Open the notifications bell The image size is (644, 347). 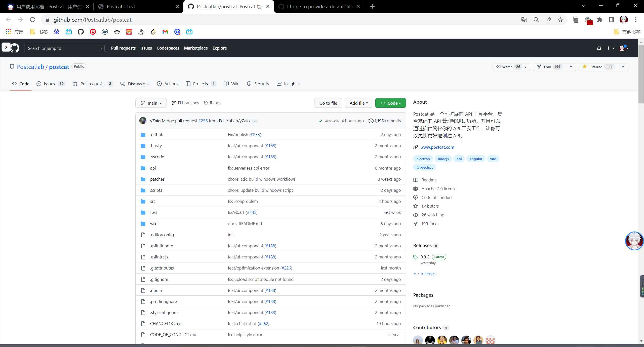(x=599, y=48)
